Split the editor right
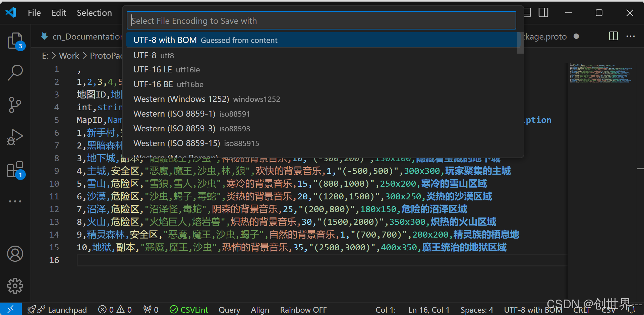 coord(613,36)
